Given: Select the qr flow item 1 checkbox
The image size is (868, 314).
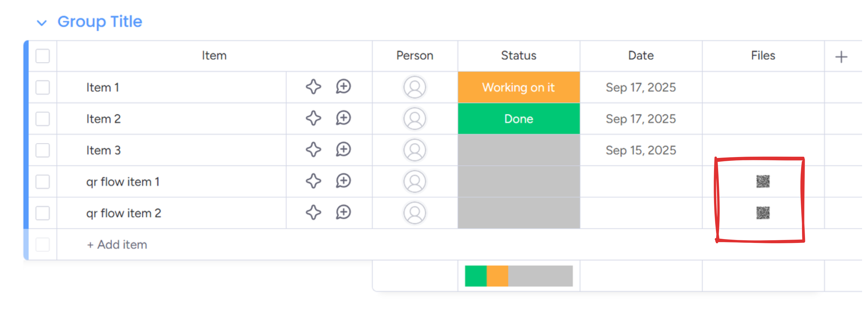Looking at the screenshot, I should [43, 182].
